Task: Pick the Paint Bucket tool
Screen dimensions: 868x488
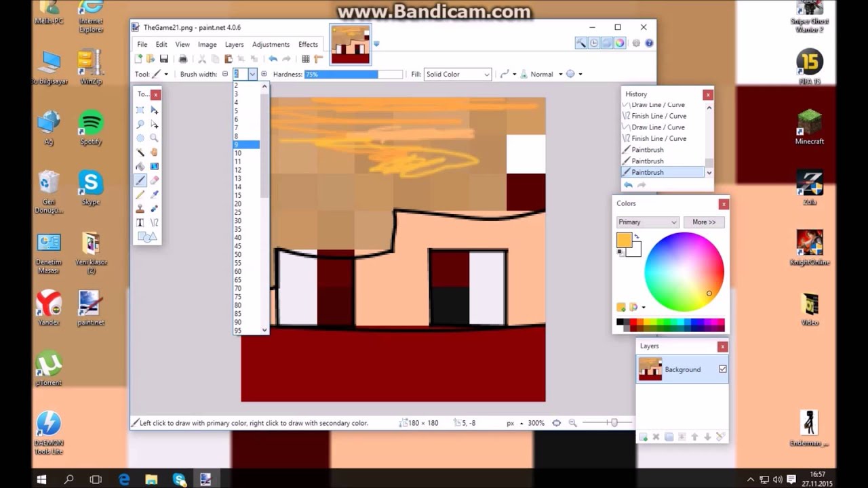Action: [140, 167]
